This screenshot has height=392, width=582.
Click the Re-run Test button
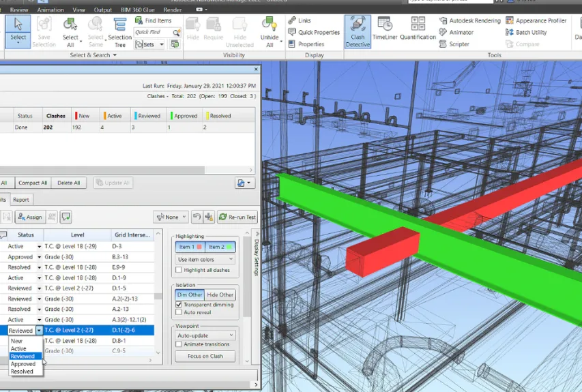pos(237,217)
